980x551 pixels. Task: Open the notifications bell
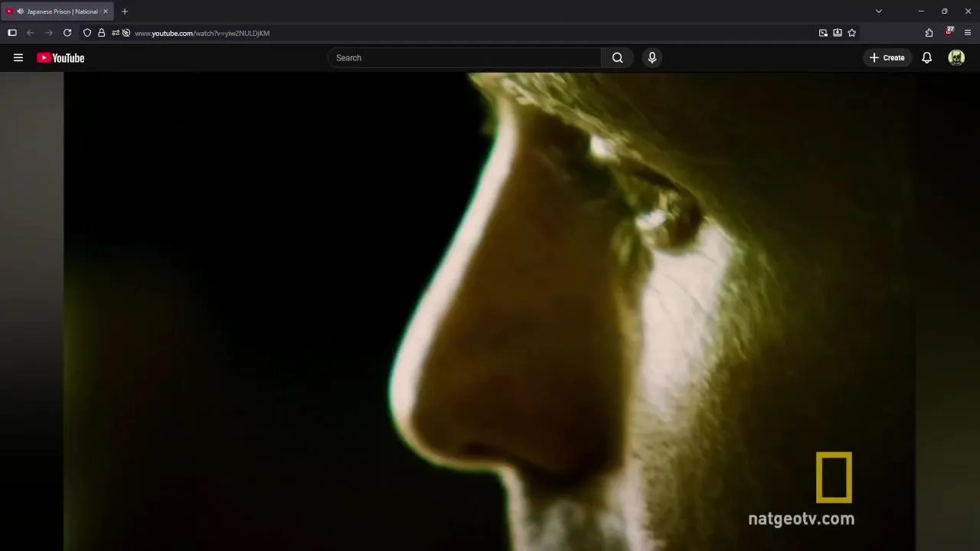tap(926, 57)
